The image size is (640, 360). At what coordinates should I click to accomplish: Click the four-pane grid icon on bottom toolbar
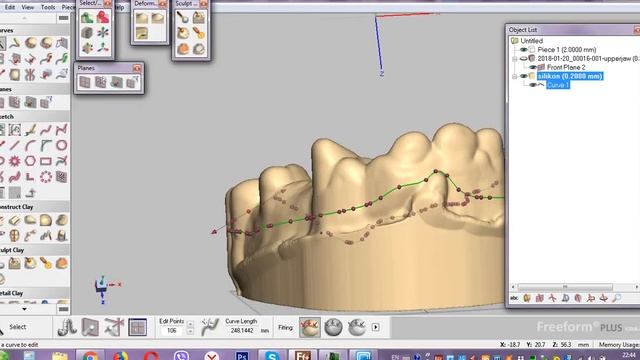point(138,327)
